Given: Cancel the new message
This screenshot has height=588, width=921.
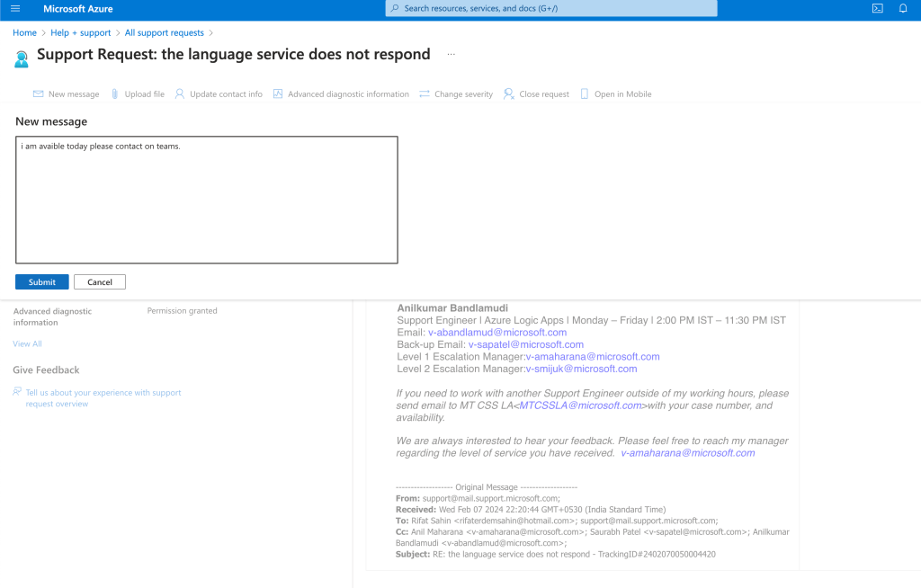Looking at the screenshot, I should (x=100, y=282).
